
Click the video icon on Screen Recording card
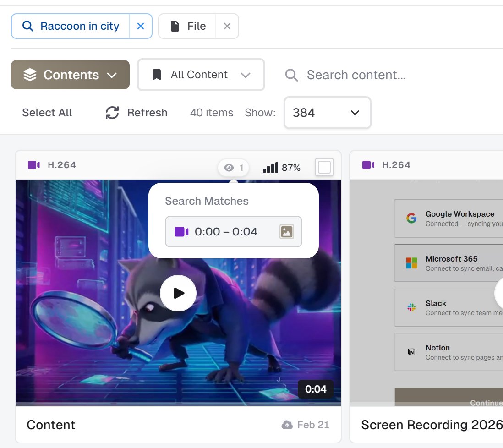368,165
